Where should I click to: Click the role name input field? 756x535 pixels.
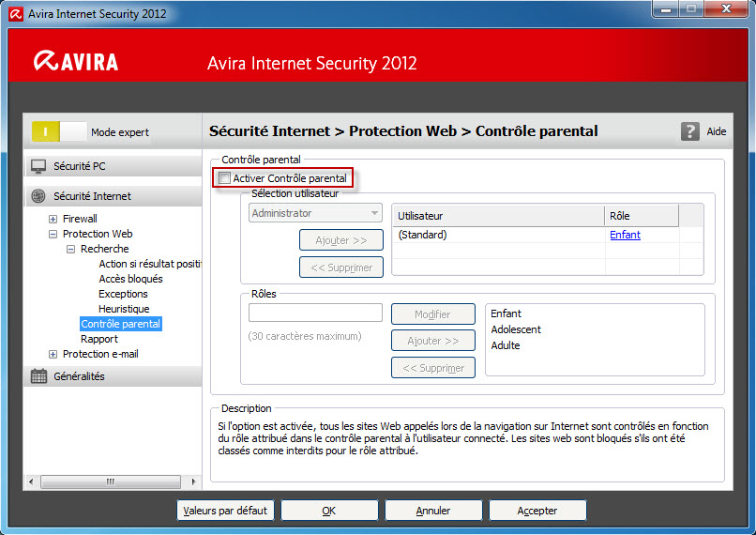[315, 313]
